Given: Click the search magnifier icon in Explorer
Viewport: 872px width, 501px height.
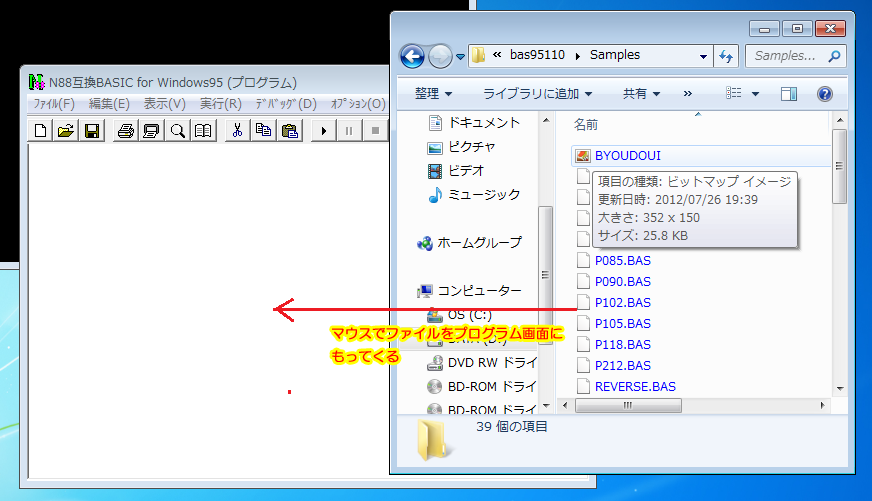Looking at the screenshot, I should [x=834, y=56].
